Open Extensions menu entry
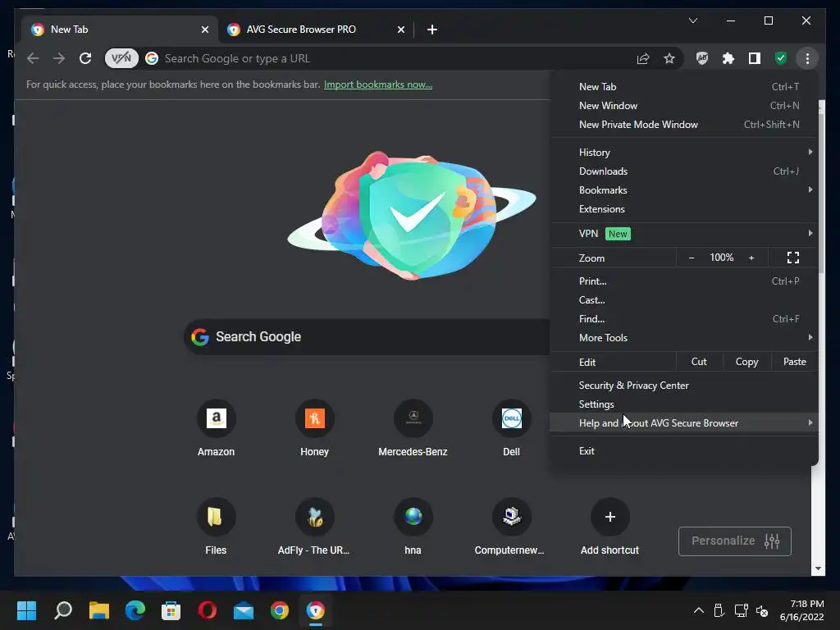This screenshot has height=630, width=840. tap(684, 209)
